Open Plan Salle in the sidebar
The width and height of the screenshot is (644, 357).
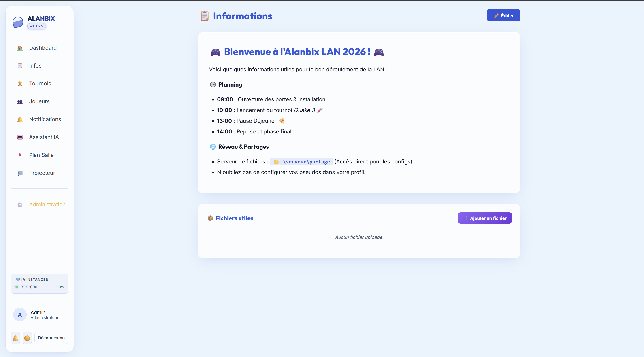[40, 155]
